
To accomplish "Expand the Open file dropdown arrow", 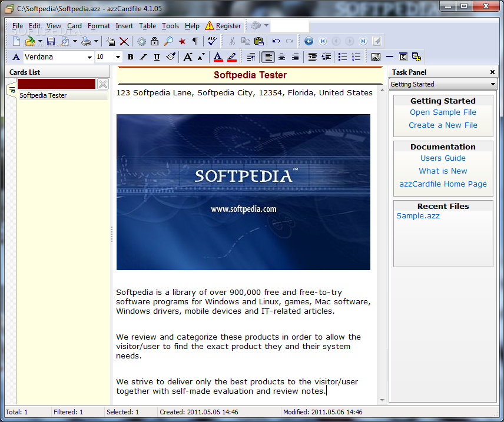I will pos(40,41).
